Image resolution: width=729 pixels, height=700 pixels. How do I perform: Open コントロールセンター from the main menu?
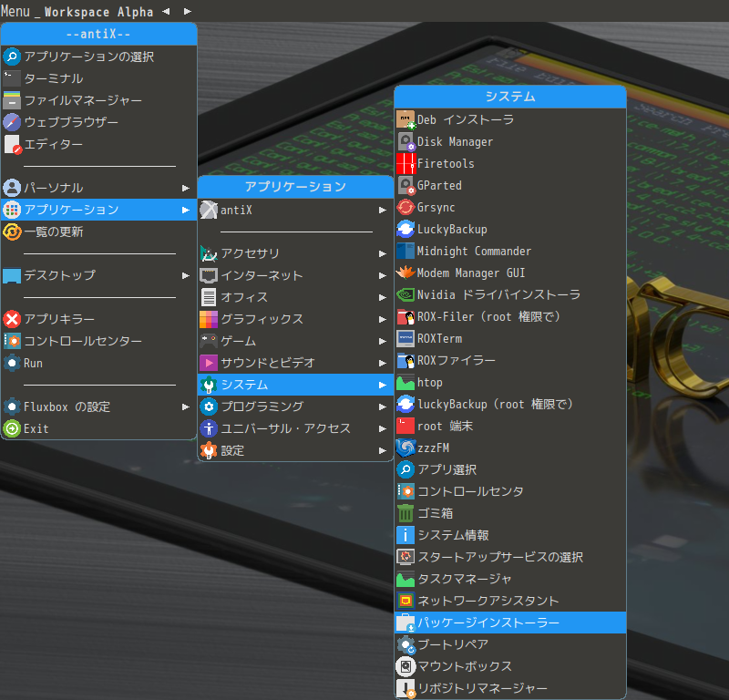point(99,341)
